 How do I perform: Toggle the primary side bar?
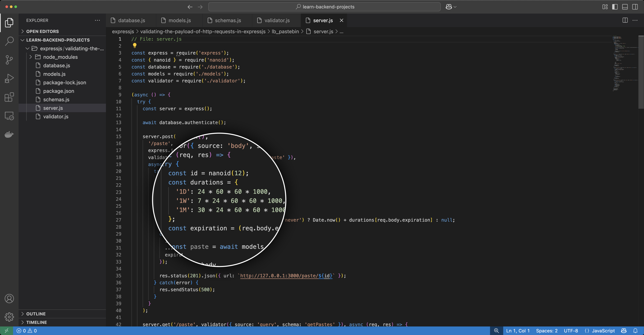[615, 7]
